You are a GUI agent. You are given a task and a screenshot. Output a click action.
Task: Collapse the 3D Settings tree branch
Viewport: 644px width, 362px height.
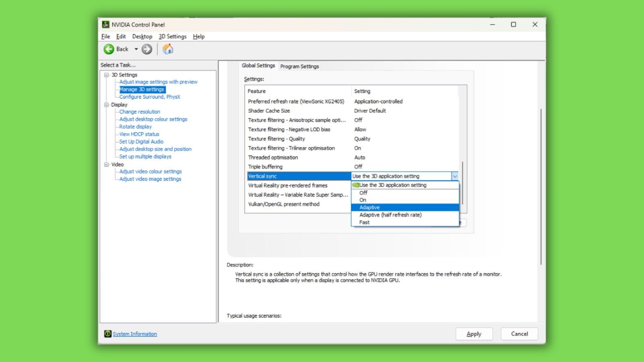tap(106, 74)
